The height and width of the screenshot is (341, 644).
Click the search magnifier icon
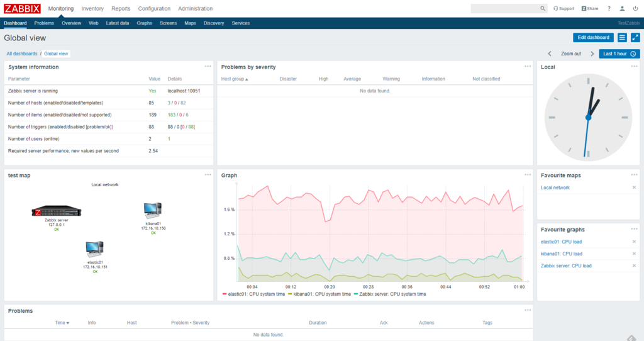[543, 8]
